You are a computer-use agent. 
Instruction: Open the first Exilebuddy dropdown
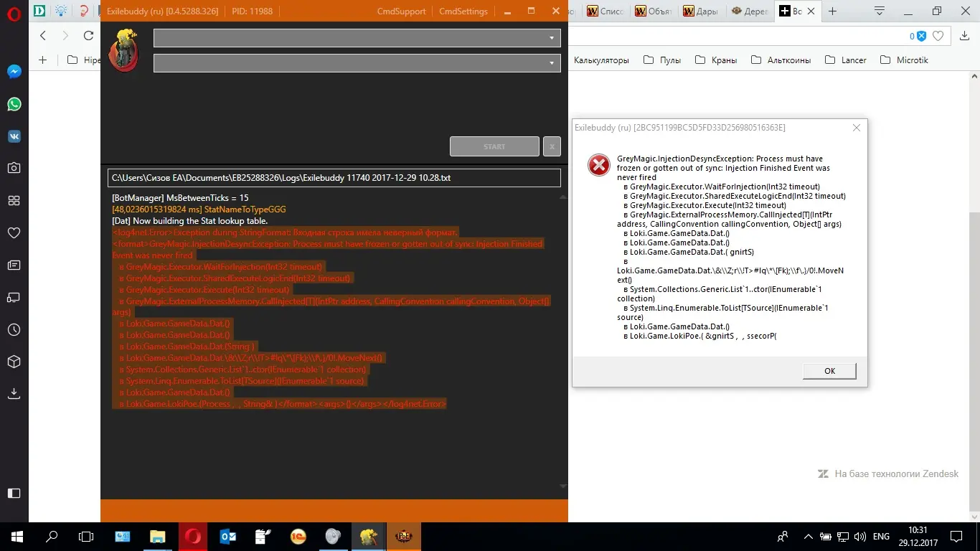pos(357,38)
